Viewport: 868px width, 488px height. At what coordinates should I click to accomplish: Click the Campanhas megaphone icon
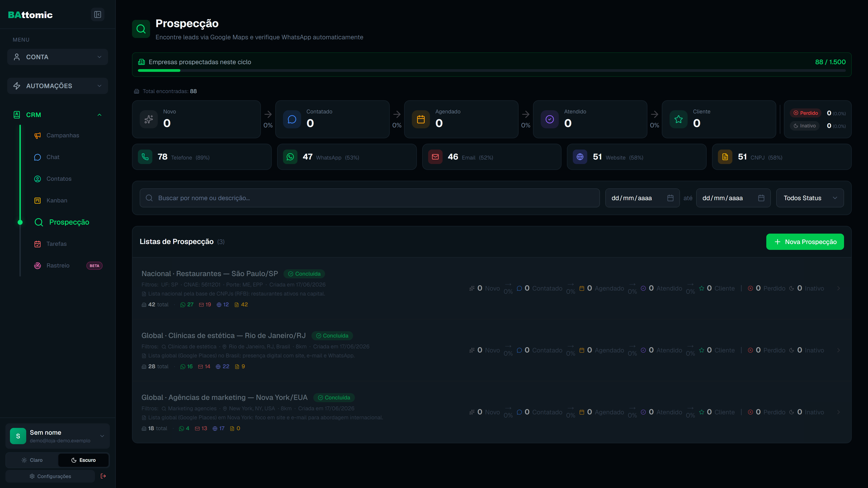(37, 135)
